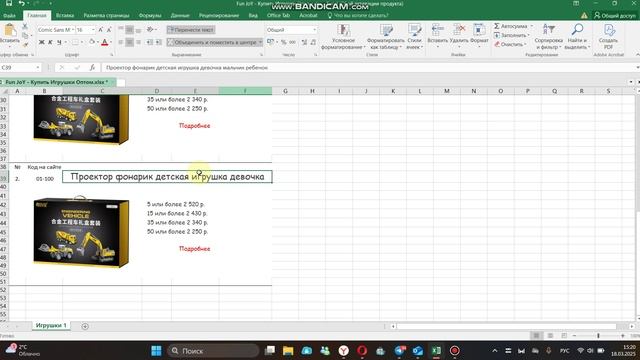The image size is (640, 360).
Task: Switch to the Вставка ribbon tab
Action: 65,16
